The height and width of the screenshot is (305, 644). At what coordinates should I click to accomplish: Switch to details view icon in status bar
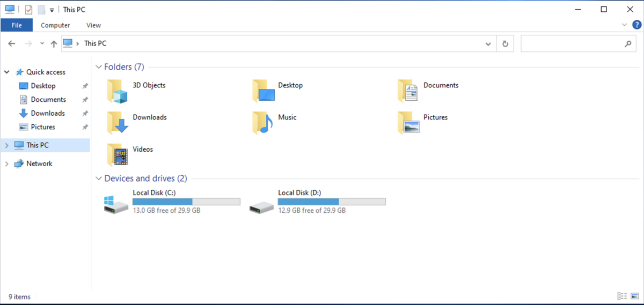(x=622, y=296)
